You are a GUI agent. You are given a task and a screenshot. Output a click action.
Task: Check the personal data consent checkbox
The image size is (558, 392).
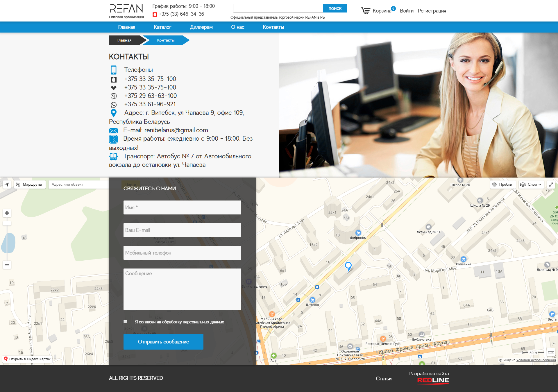(125, 321)
